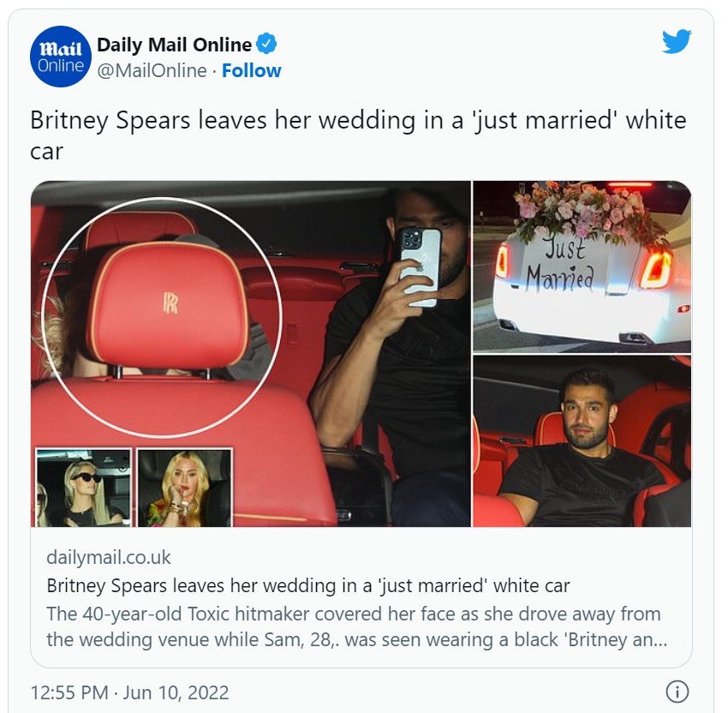Open the circled red headrest photo
The width and height of the screenshot is (728, 713).
pyautogui.click(x=162, y=317)
